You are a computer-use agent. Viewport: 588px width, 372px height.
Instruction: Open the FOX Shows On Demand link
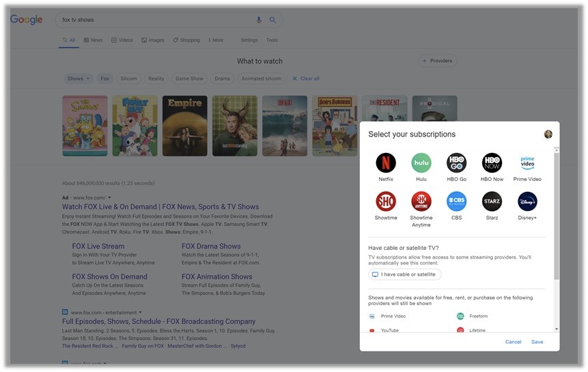click(109, 277)
